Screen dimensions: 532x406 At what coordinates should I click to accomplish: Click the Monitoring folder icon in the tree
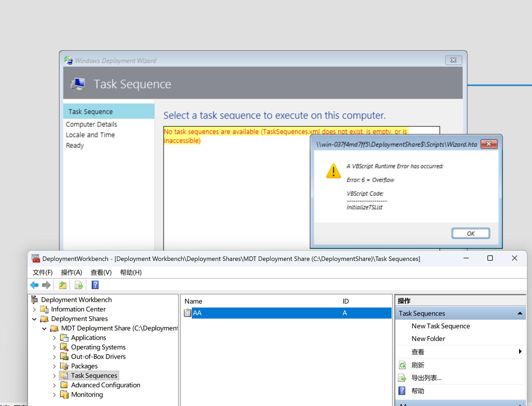coord(64,394)
